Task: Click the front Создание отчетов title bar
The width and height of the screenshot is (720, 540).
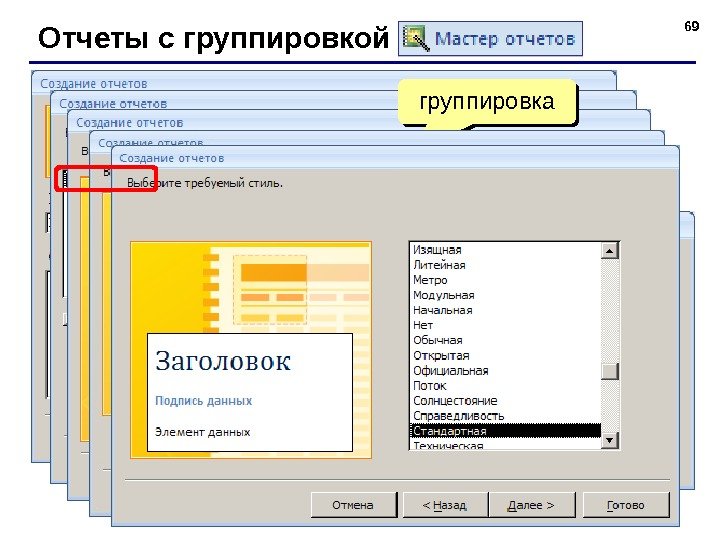Action: (395, 158)
